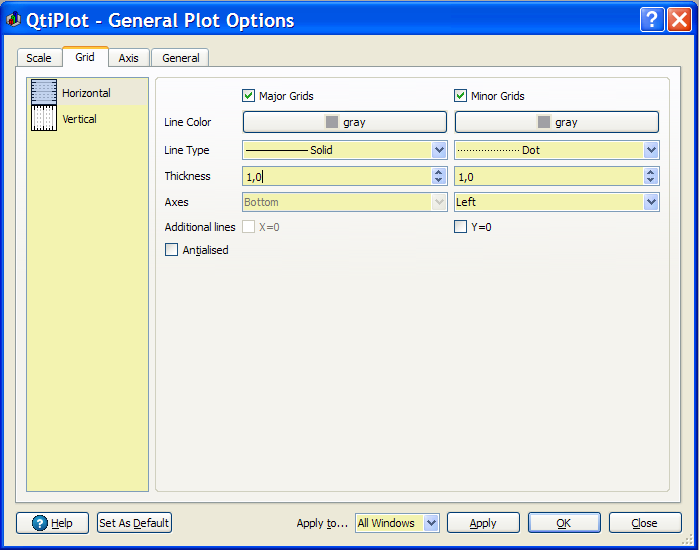Image resolution: width=699 pixels, height=550 pixels.
Task: Switch to the General tab
Action: click(x=181, y=58)
